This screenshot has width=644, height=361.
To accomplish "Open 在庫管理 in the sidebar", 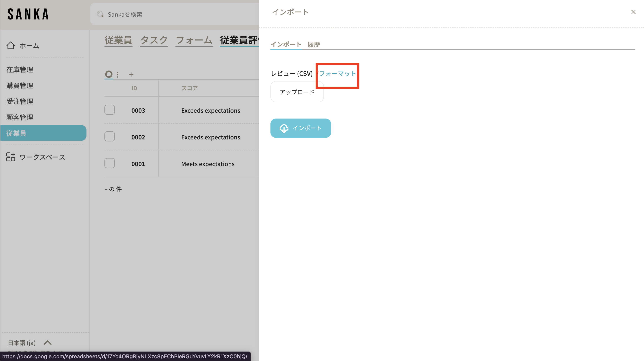I will click(20, 69).
